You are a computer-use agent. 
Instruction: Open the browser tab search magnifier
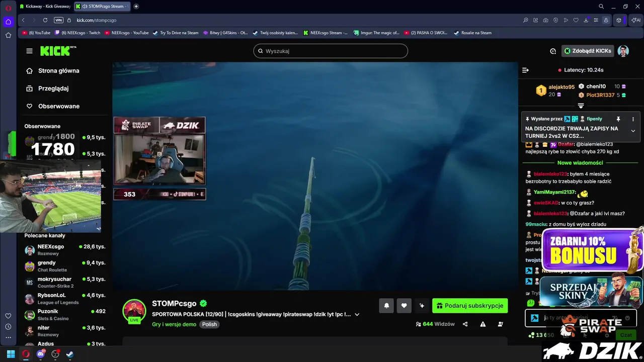point(601,7)
